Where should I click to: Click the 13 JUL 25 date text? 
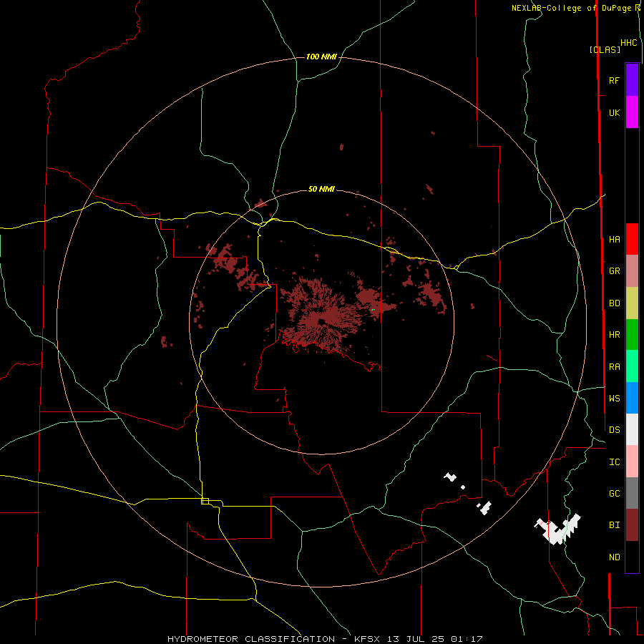pos(416,639)
